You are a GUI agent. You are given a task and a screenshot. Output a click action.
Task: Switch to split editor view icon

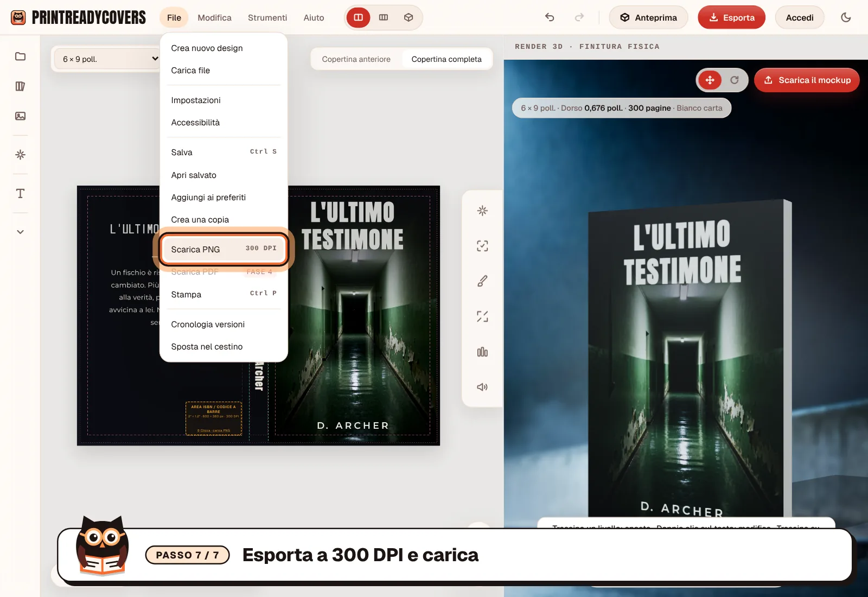point(359,17)
